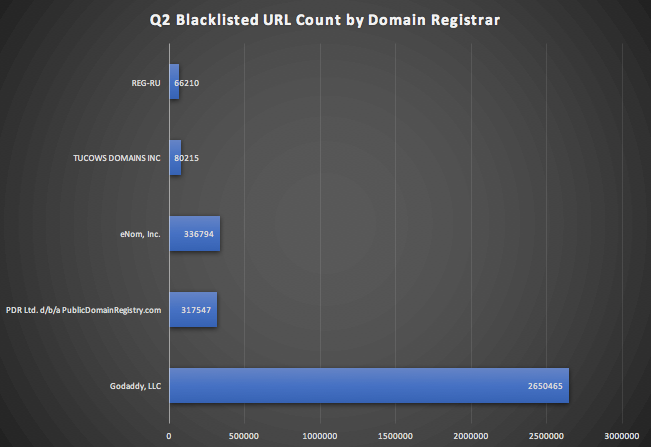The height and width of the screenshot is (447, 651).
Task: Select the eNom, Inc. axis label
Action: (x=140, y=234)
